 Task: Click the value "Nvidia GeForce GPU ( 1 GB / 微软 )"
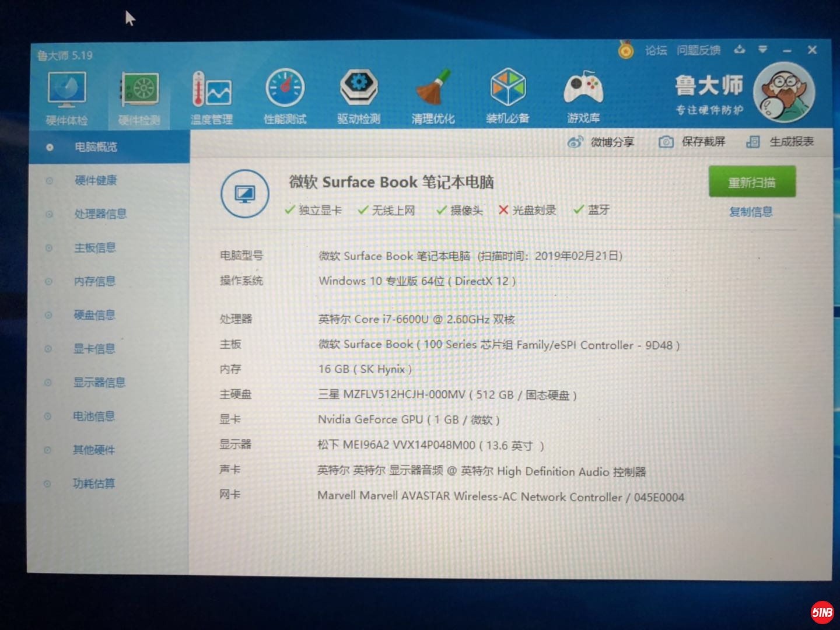(408, 419)
